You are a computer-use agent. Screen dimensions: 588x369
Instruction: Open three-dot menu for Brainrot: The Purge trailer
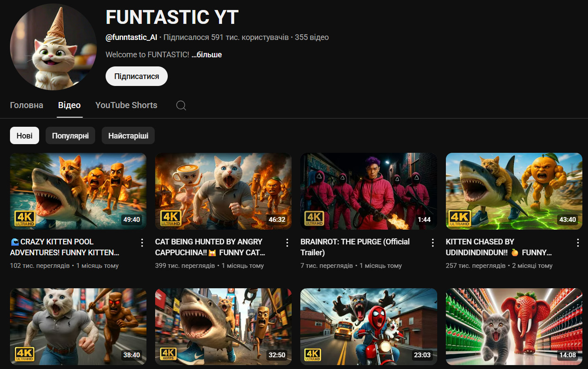(x=433, y=243)
